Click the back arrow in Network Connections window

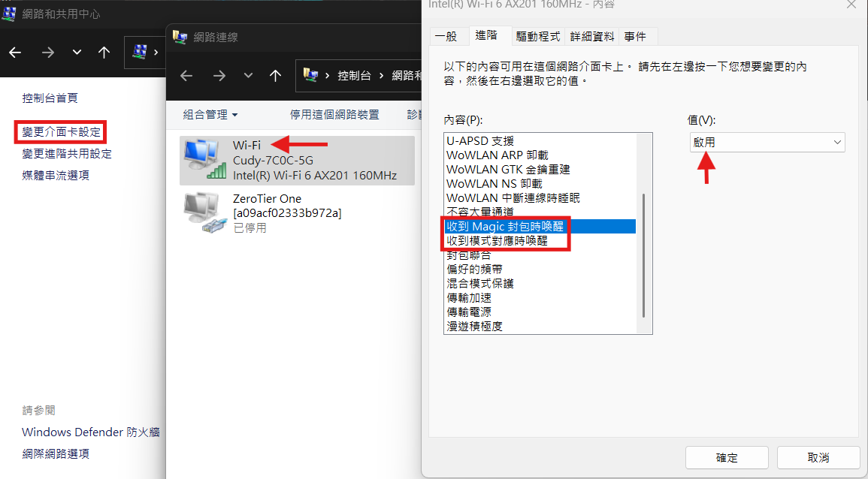[x=186, y=76]
